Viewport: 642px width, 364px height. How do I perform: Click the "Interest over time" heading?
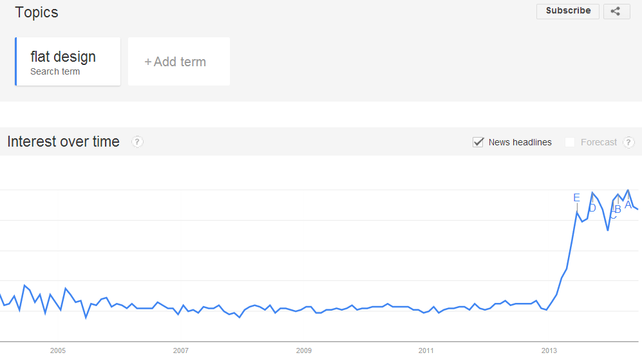click(x=63, y=141)
